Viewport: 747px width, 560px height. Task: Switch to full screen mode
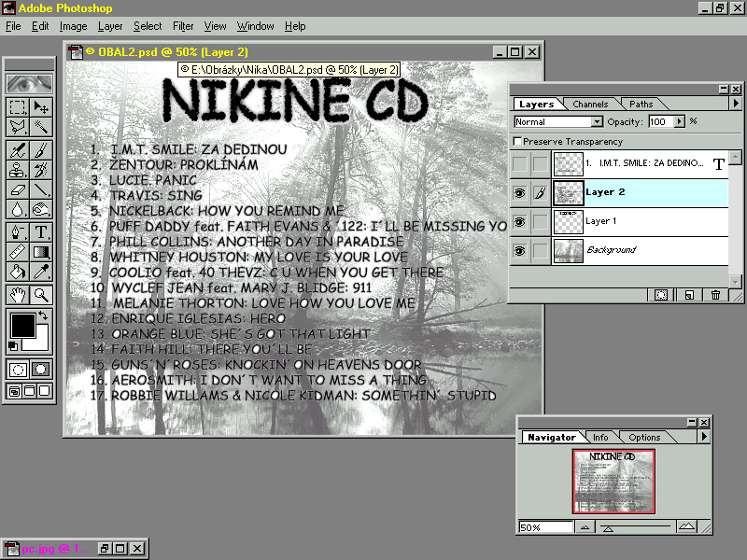(x=44, y=391)
